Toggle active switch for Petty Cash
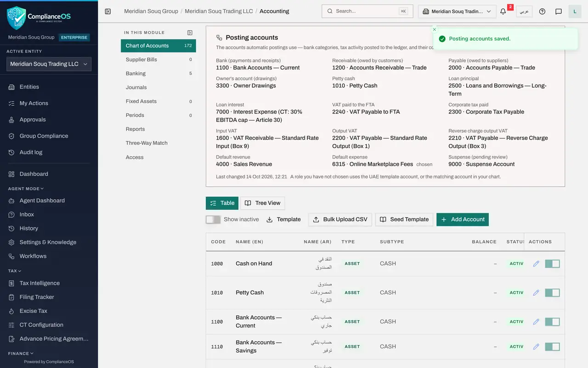This screenshot has height=368, width=588. (552, 293)
